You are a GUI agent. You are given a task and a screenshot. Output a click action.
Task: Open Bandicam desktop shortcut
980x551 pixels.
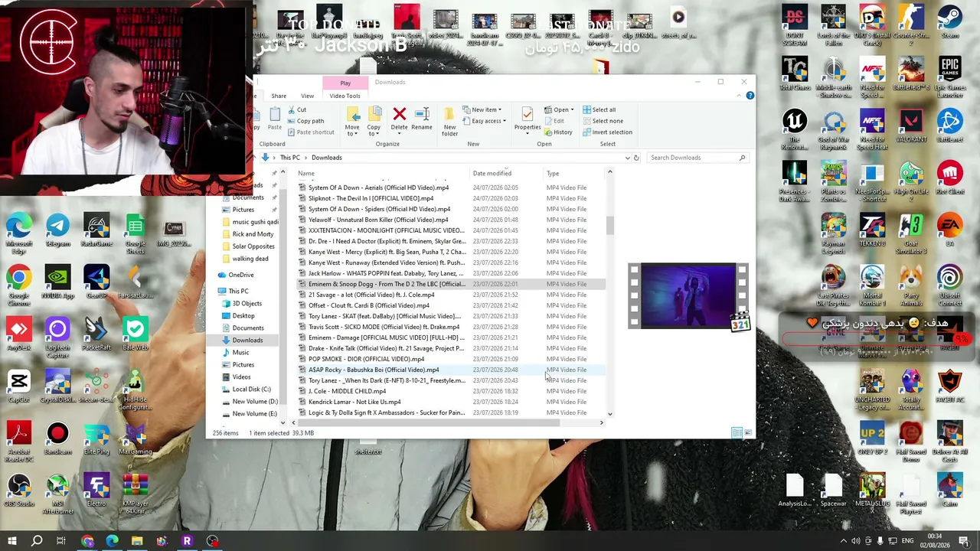tap(57, 439)
